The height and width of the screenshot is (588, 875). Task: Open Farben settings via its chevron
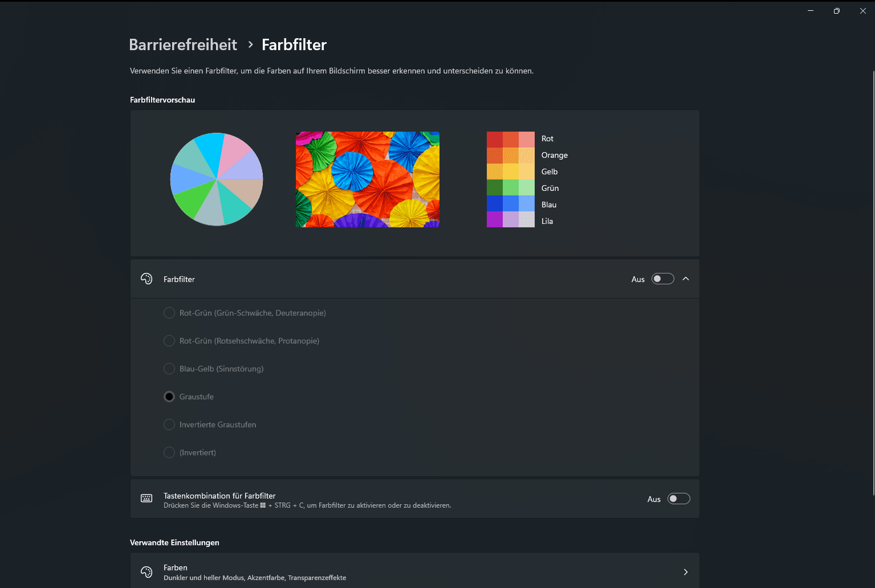pyautogui.click(x=686, y=571)
